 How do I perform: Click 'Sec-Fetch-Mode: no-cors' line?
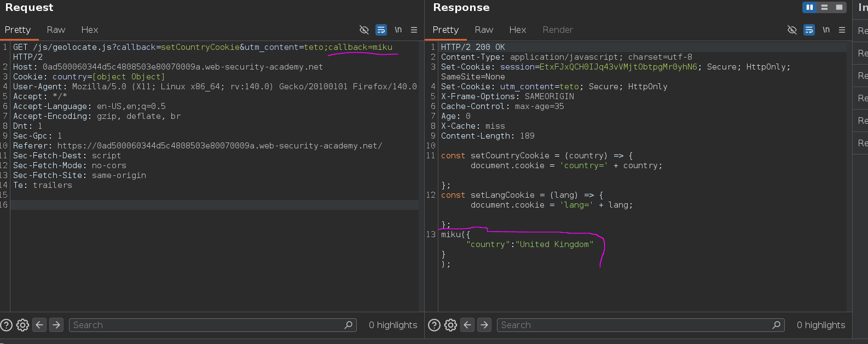(x=70, y=165)
